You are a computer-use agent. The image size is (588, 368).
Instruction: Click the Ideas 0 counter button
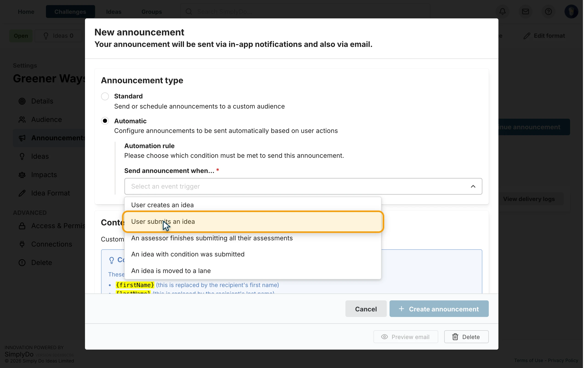pos(58,36)
